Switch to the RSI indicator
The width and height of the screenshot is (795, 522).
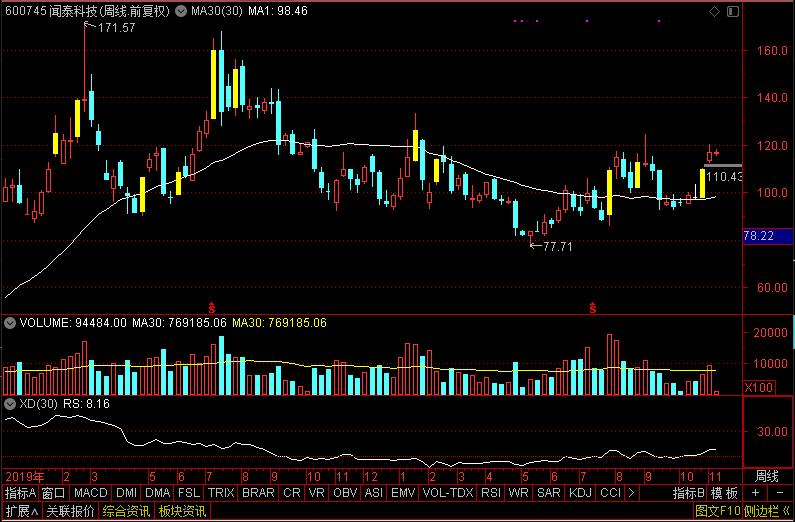point(491,493)
